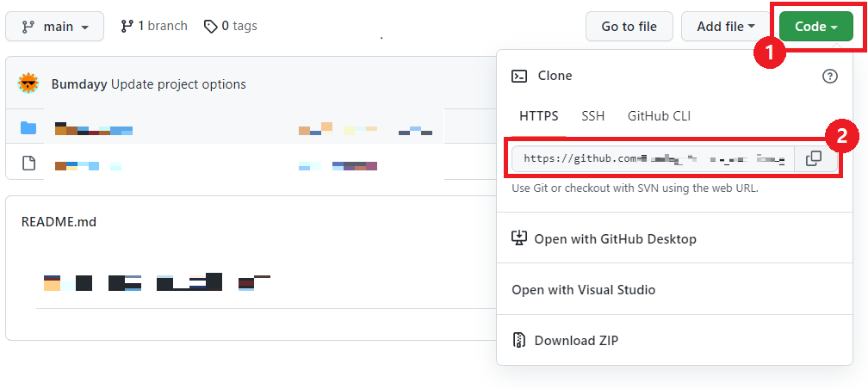Select the https://github.com clone URL field
The height and width of the screenshot is (389, 868).
[x=654, y=159]
